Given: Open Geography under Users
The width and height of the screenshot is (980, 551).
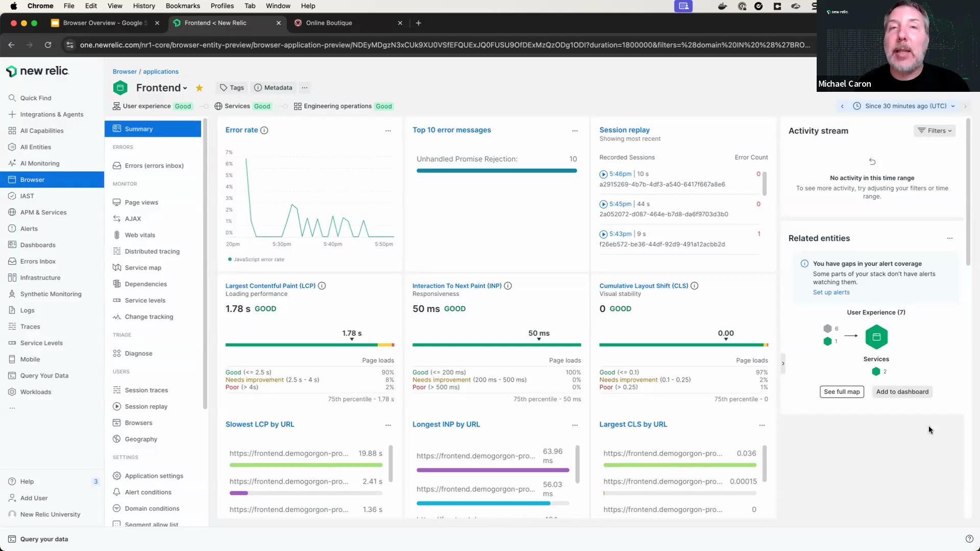Looking at the screenshot, I should 141,439.
